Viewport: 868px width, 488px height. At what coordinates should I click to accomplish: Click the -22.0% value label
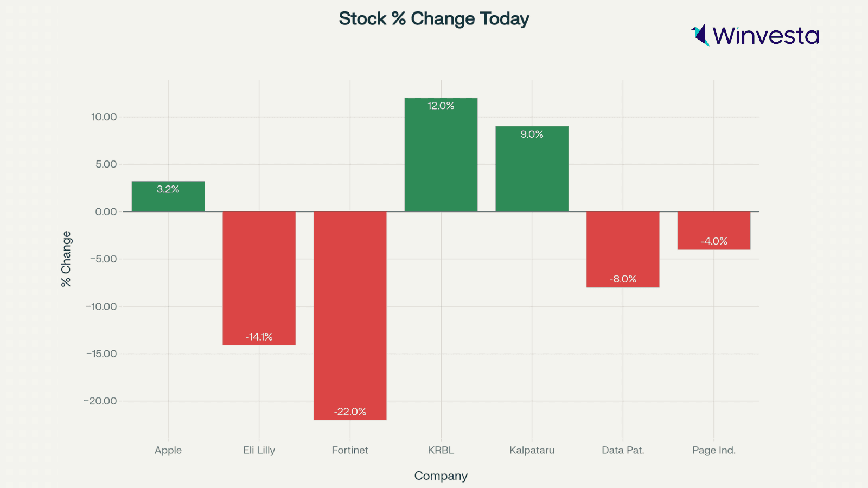click(x=350, y=412)
